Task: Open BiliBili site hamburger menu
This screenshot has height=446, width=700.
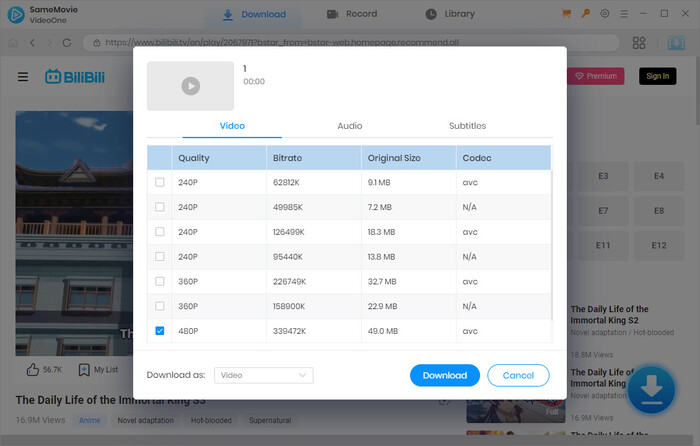Action: pyautogui.click(x=23, y=77)
